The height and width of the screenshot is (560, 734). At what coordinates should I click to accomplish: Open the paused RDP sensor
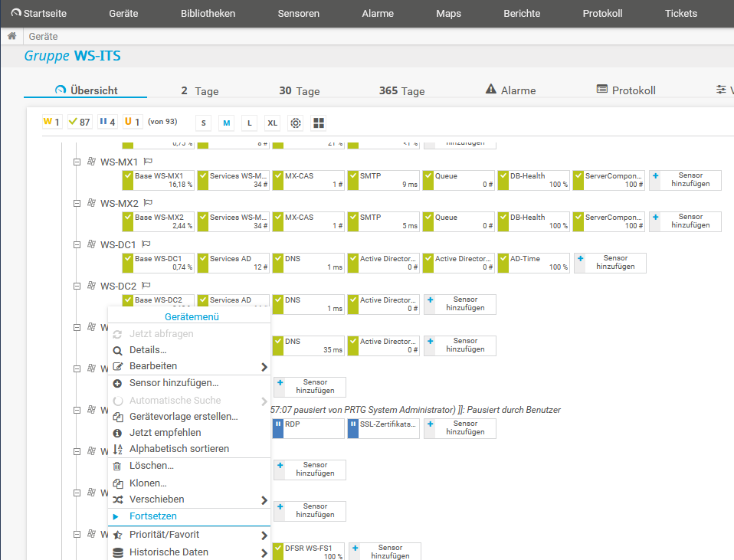click(308, 428)
